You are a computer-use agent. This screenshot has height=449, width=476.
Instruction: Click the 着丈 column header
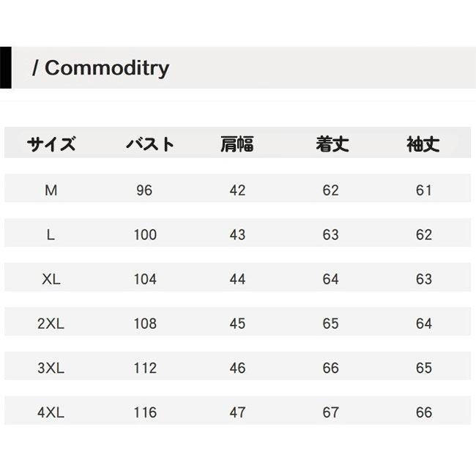(x=331, y=144)
